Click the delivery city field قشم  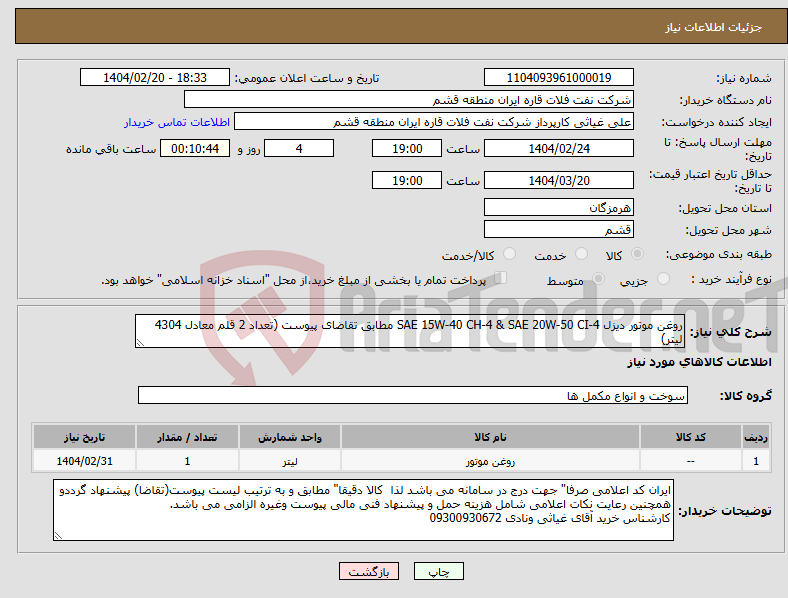click(559, 230)
